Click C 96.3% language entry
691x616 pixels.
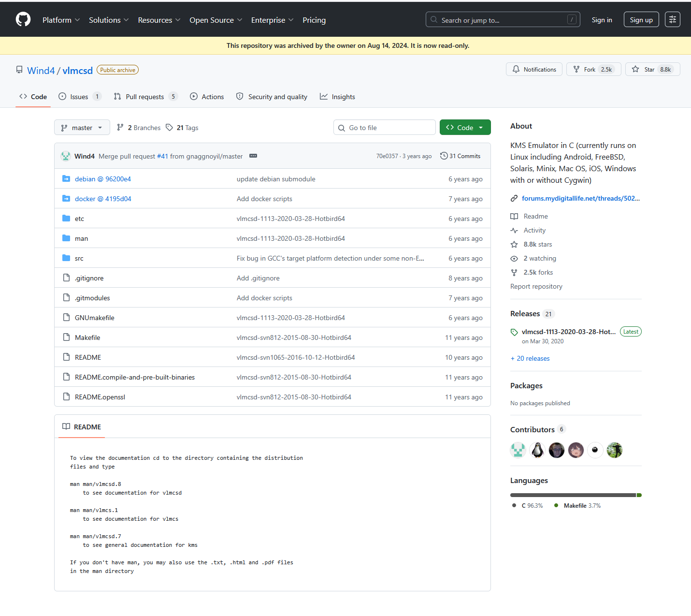527,505
